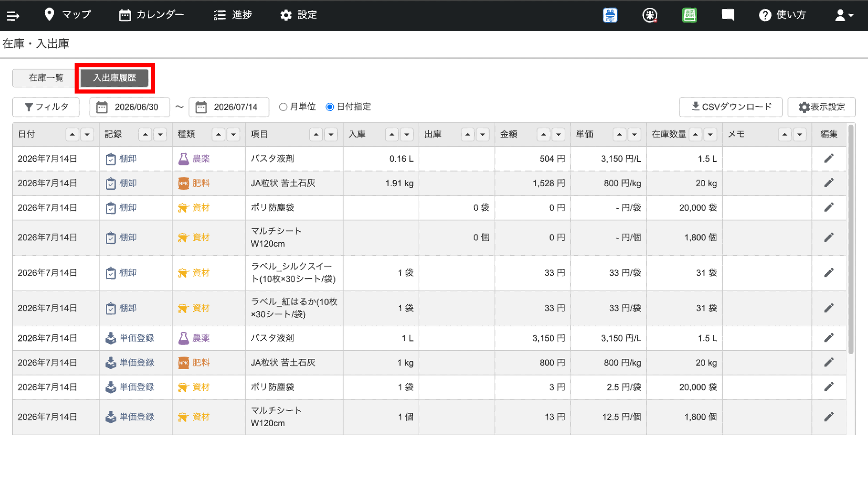The height and width of the screenshot is (488, 868).
Task: Sort 種類 column ascending
Action: click(x=218, y=135)
